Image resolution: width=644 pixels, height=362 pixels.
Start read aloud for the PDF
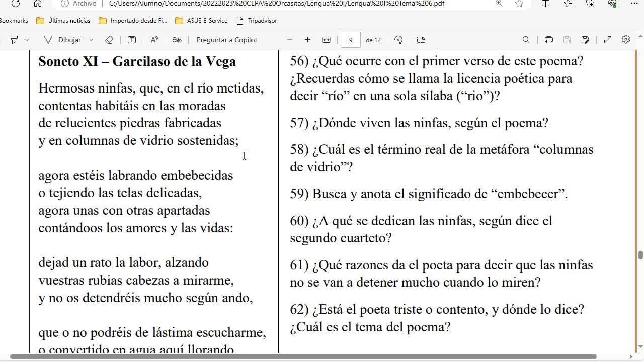[154, 40]
